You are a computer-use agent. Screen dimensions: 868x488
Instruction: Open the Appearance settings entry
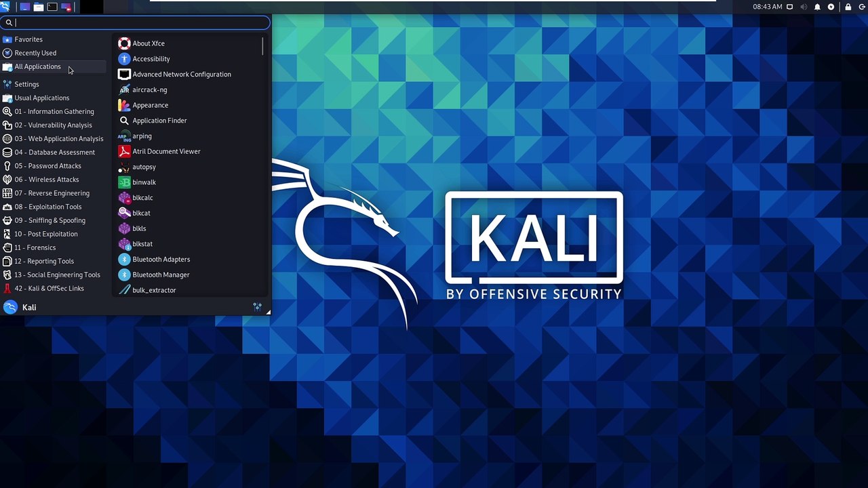click(187, 105)
